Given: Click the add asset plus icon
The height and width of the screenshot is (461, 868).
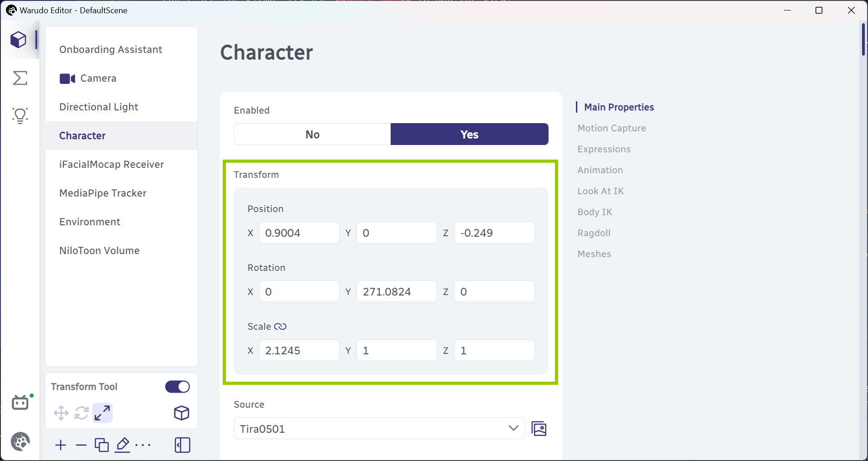Looking at the screenshot, I should [61, 445].
